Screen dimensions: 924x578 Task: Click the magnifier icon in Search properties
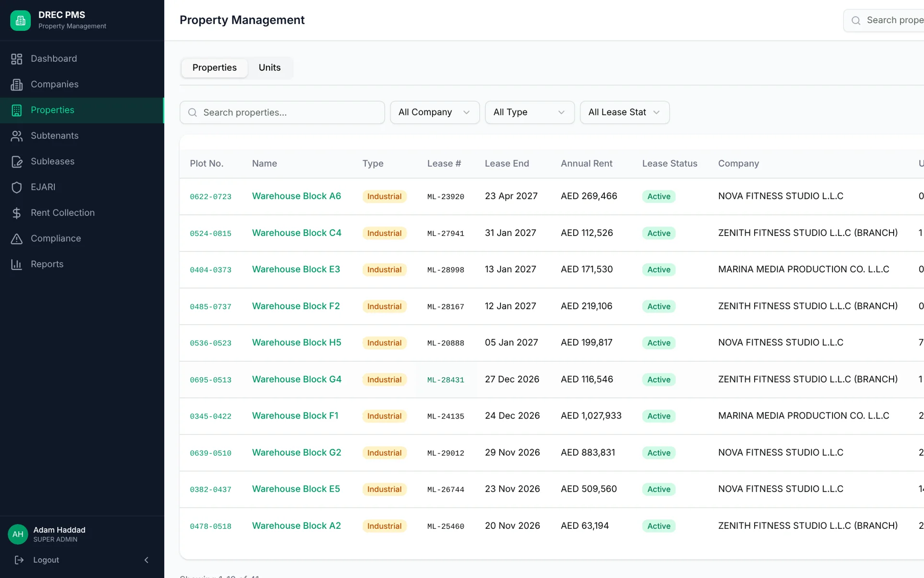192,112
